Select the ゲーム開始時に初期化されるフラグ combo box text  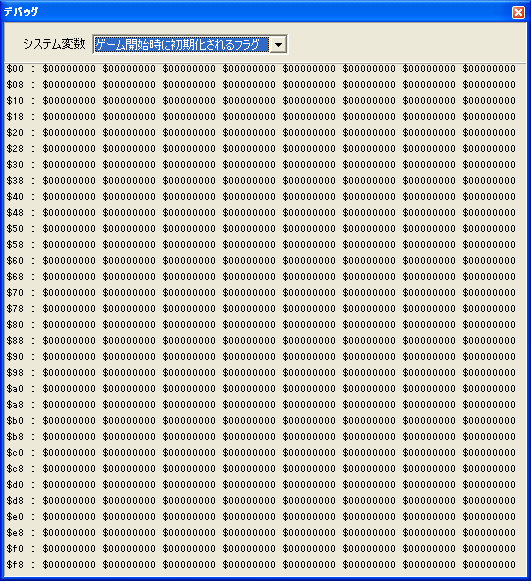coord(182,45)
